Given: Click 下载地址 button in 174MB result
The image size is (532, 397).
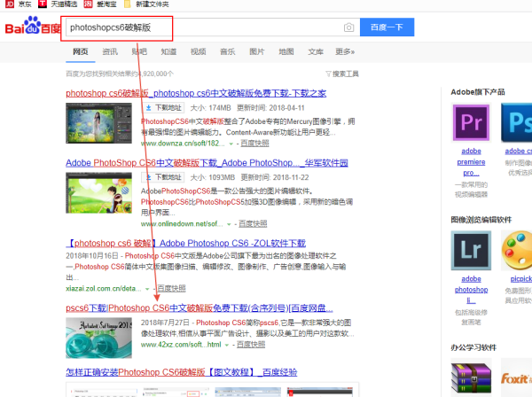Looking at the screenshot, I should tap(163, 108).
